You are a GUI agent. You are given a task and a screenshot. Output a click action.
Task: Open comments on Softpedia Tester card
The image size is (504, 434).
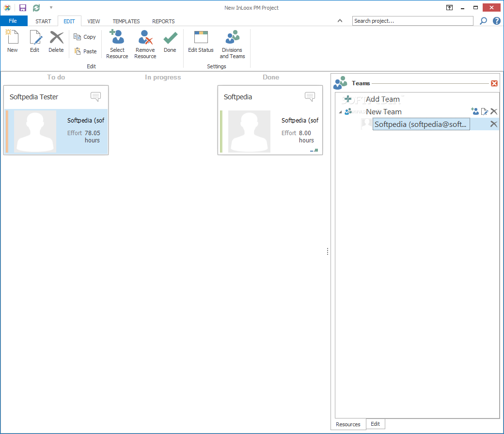(x=95, y=96)
